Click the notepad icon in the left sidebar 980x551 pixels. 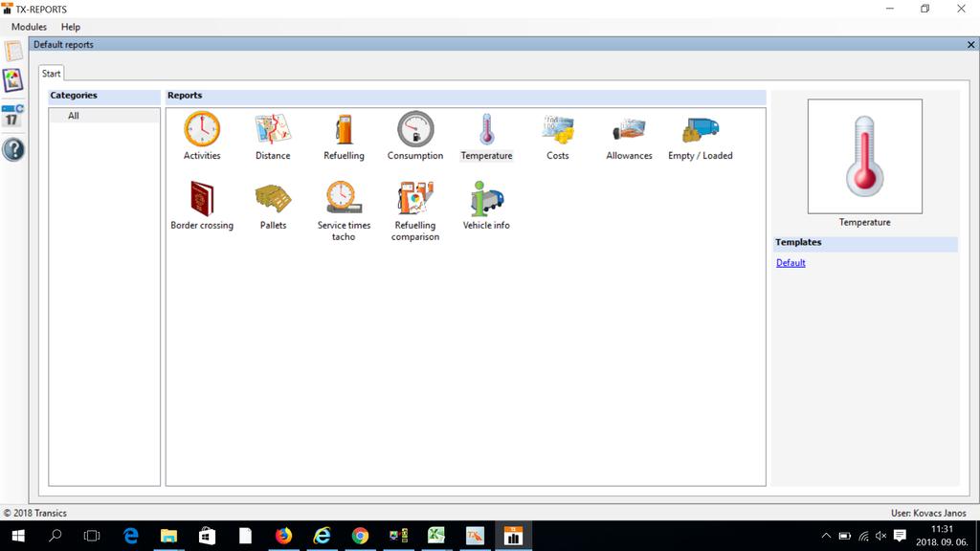pos(13,52)
